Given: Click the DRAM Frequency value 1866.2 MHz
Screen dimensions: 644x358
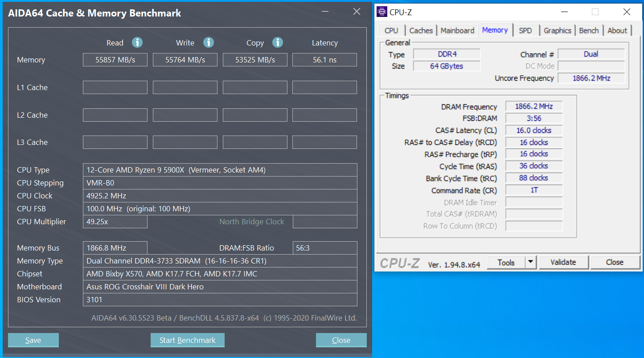Looking at the screenshot, I should (x=534, y=106).
